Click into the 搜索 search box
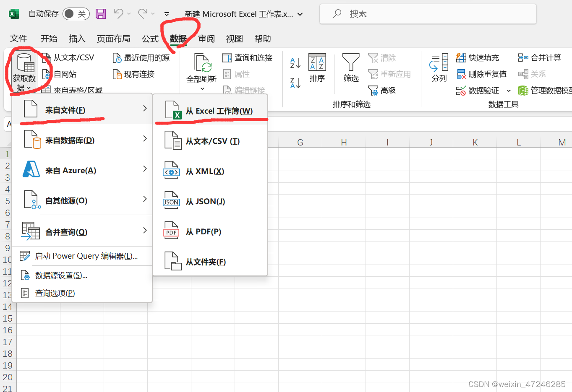 point(428,14)
